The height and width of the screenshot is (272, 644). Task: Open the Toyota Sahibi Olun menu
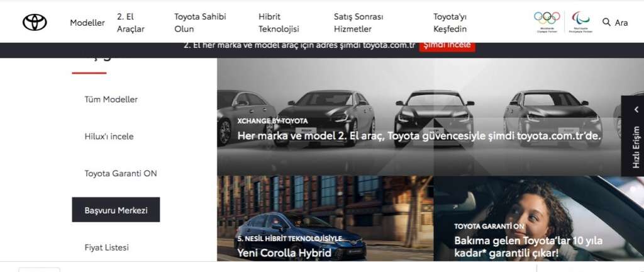point(200,23)
